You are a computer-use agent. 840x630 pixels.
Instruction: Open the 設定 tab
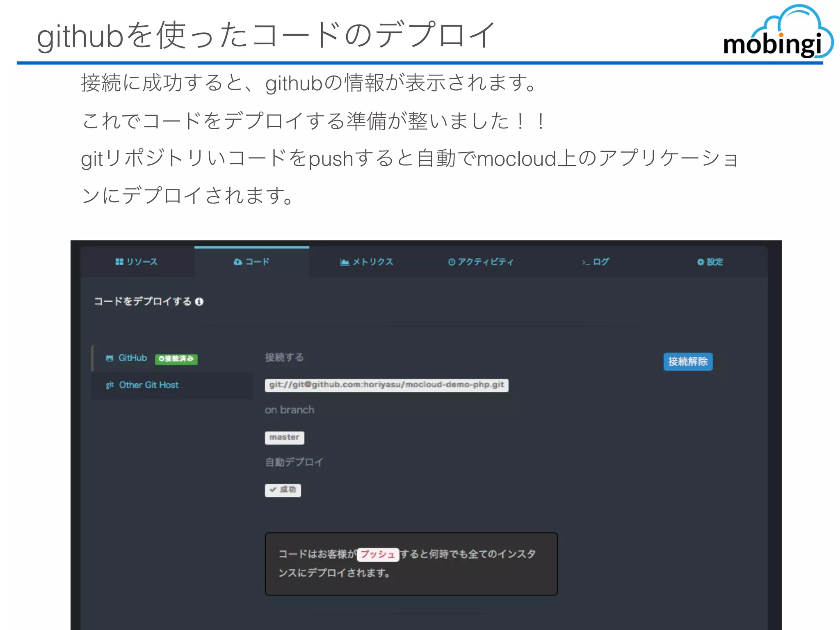pyautogui.click(x=710, y=262)
